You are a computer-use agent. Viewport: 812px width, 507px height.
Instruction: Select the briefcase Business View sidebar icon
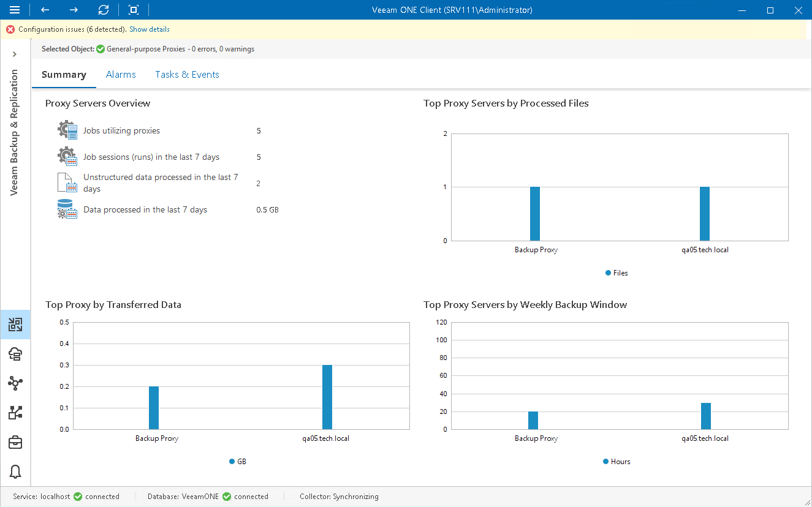click(15, 442)
